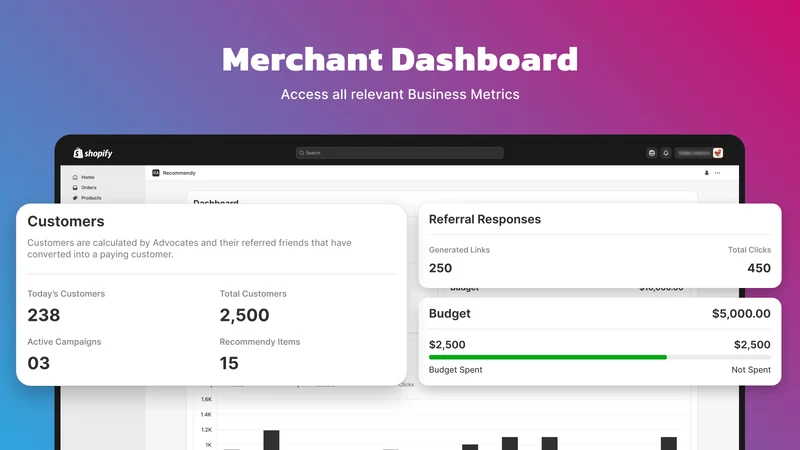Open the three-dots more menu
Image resolution: width=800 pixels, height=450 pixels.
[x=717, y=173]
